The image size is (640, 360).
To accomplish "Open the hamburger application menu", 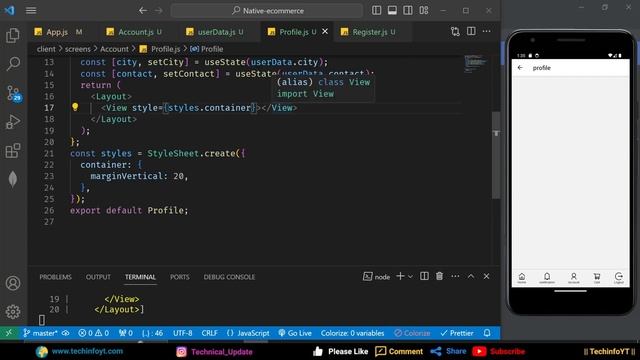I will (x=31, y=11).
